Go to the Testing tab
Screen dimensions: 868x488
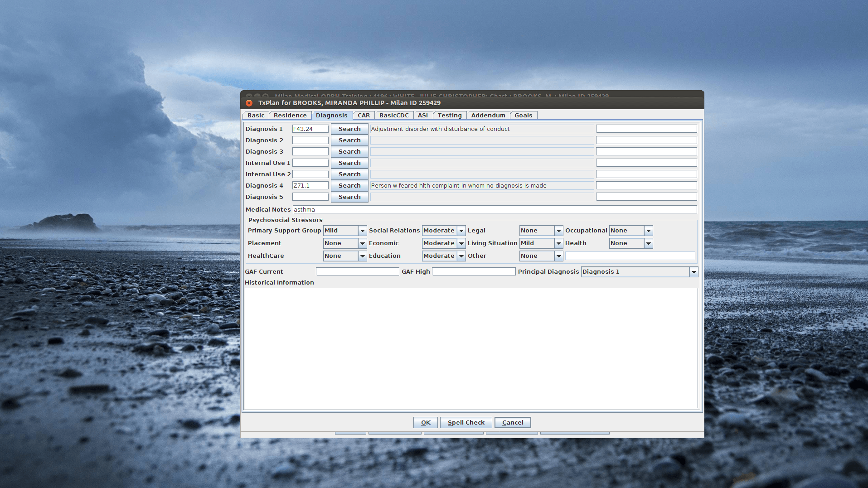[x=450, y=116]
